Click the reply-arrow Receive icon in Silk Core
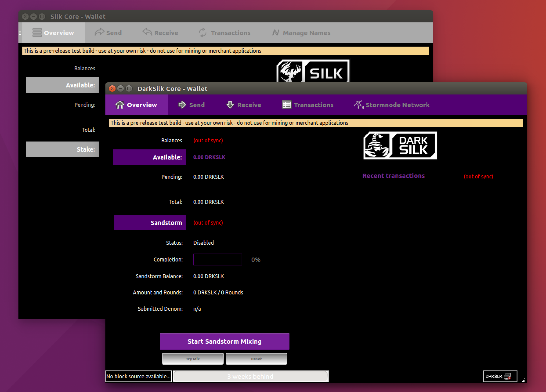The image size is (546, 392). pos(147,32)
